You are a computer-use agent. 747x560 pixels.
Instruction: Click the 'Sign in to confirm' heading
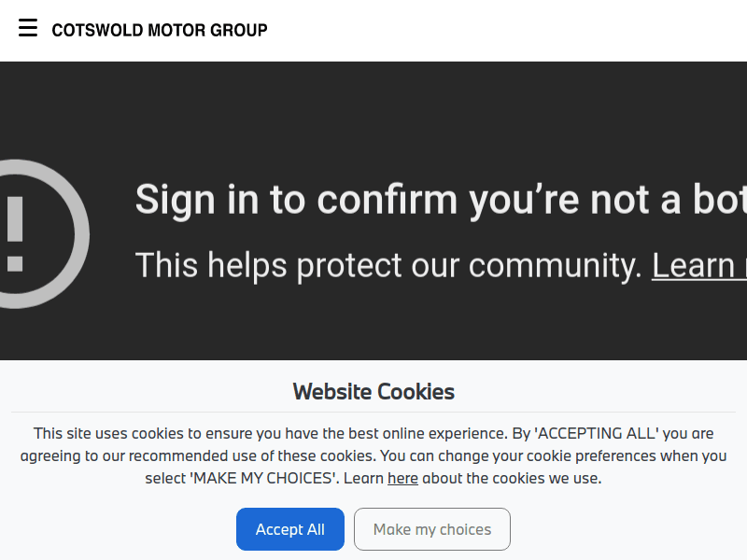[439, 199]
